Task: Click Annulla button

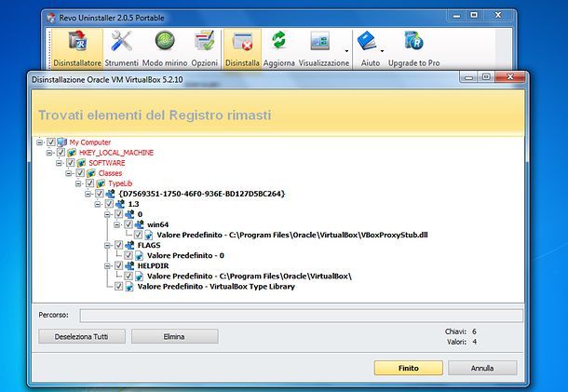Action: coord(482,368)
